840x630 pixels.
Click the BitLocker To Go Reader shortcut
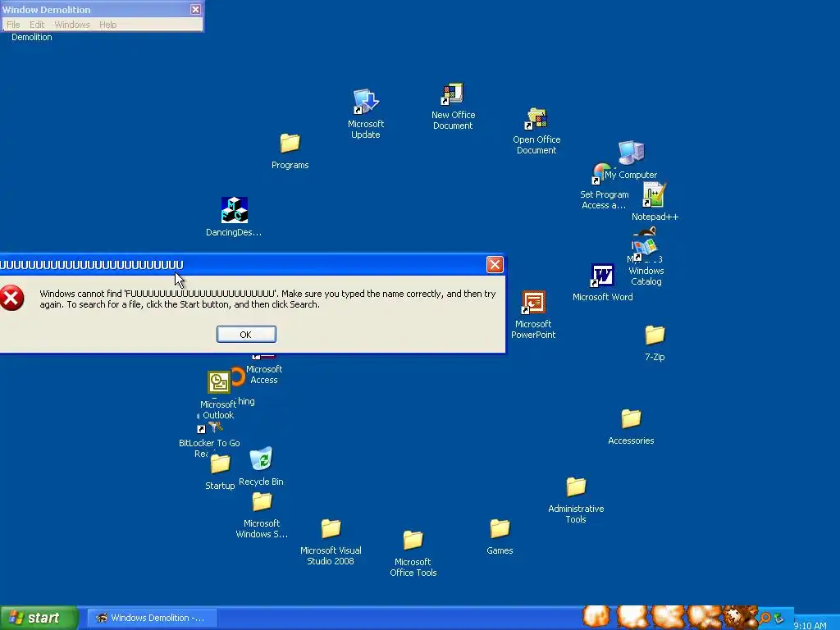click(209, 428)
